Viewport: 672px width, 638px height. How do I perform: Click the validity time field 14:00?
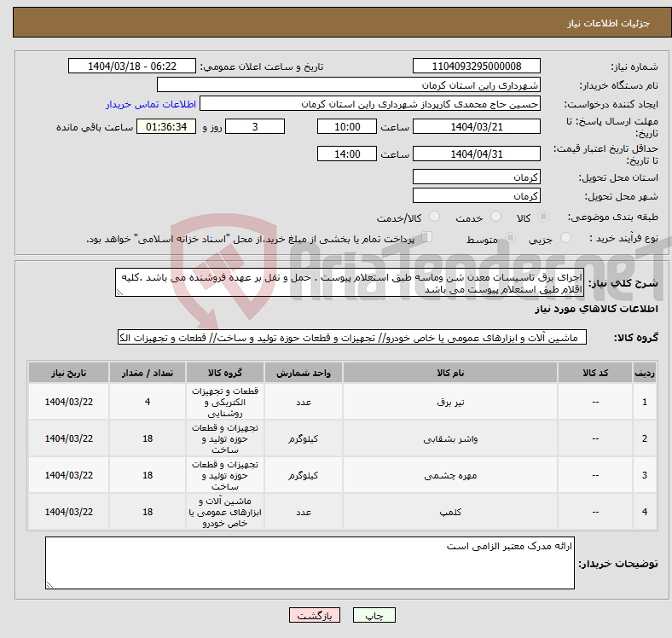pyautogui.click(x=347, y=154)
